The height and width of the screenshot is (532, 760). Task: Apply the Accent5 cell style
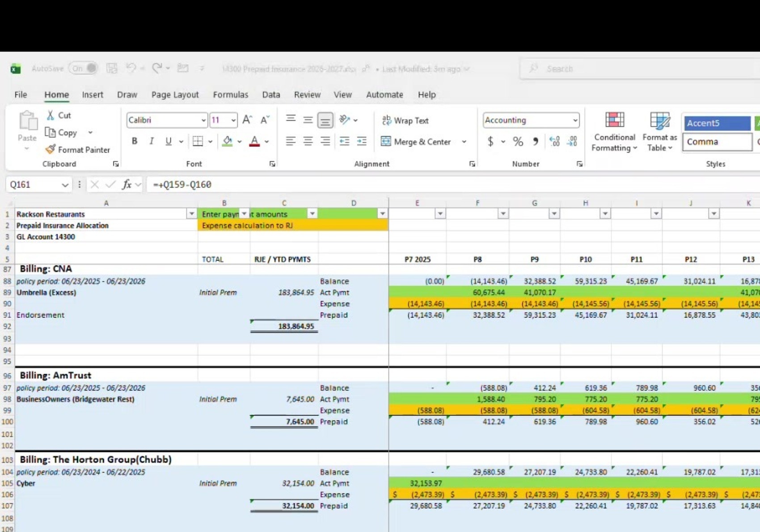717,123
